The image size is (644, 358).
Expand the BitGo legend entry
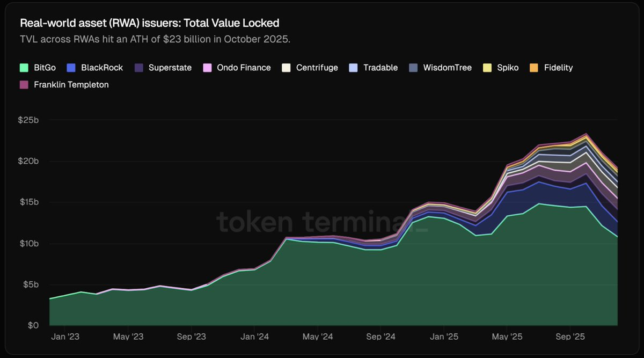point(38,68)
